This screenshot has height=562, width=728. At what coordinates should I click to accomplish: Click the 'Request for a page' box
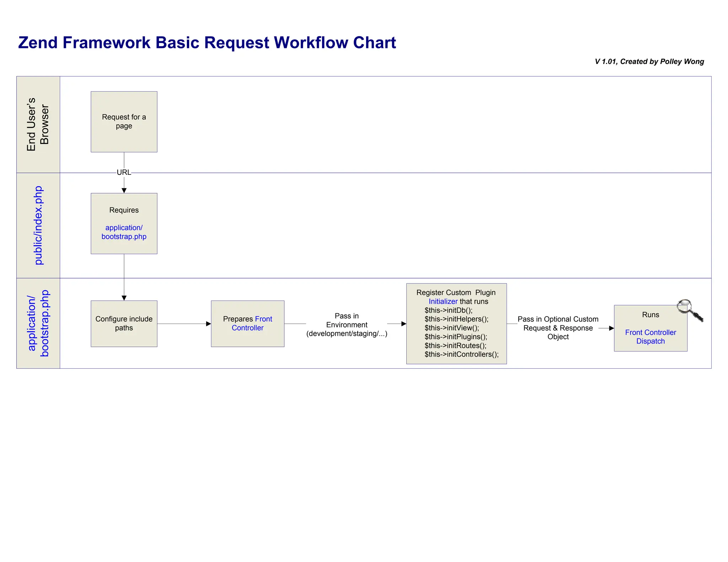pos(124,121)
